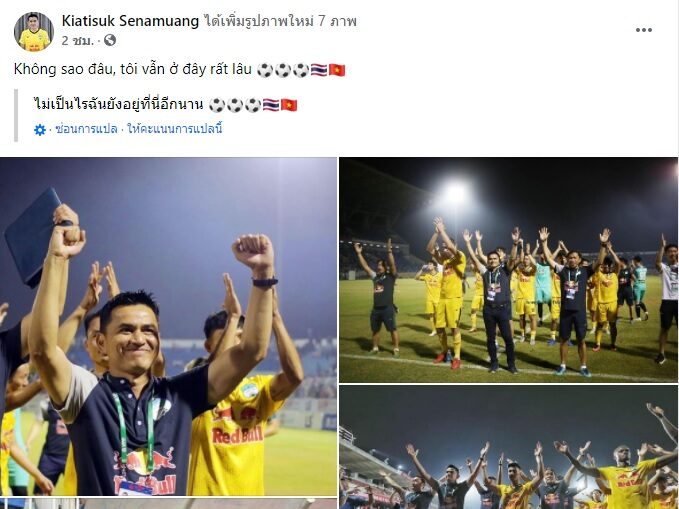
Task: Click the 'ให้คะแนนการแปลนี้' rate translation link
Action: coord(175,129)
